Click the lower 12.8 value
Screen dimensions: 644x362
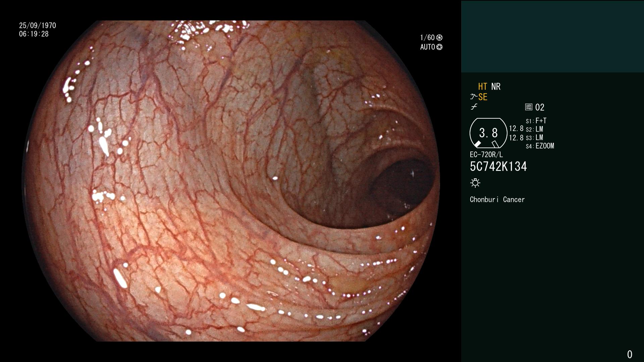pyautogui.click(x=516, y=138)
